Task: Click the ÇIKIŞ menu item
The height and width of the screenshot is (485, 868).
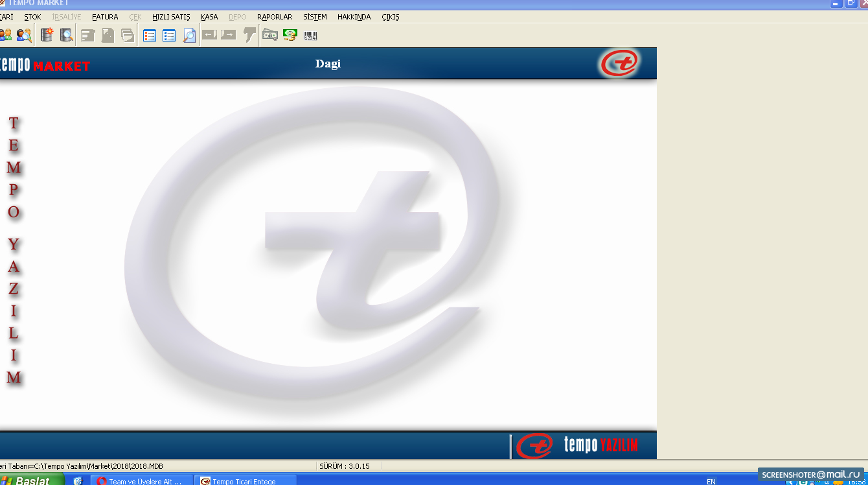Action: (x=391, y=17)
